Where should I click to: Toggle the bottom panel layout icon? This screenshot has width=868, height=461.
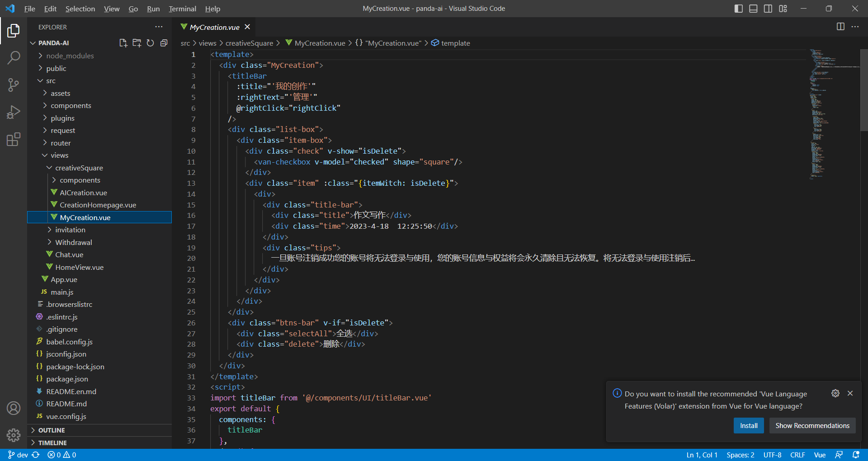click(753, 9)
